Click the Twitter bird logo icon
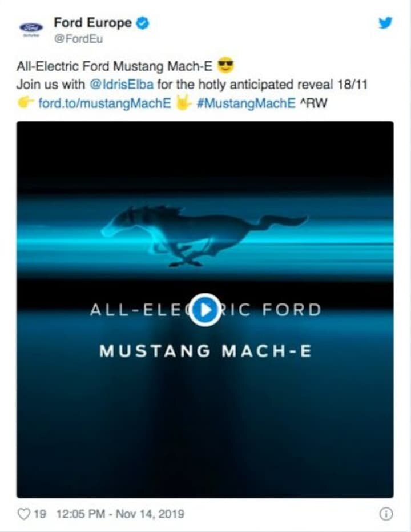This screenshot has height=532, width=411. click(385, 23)
